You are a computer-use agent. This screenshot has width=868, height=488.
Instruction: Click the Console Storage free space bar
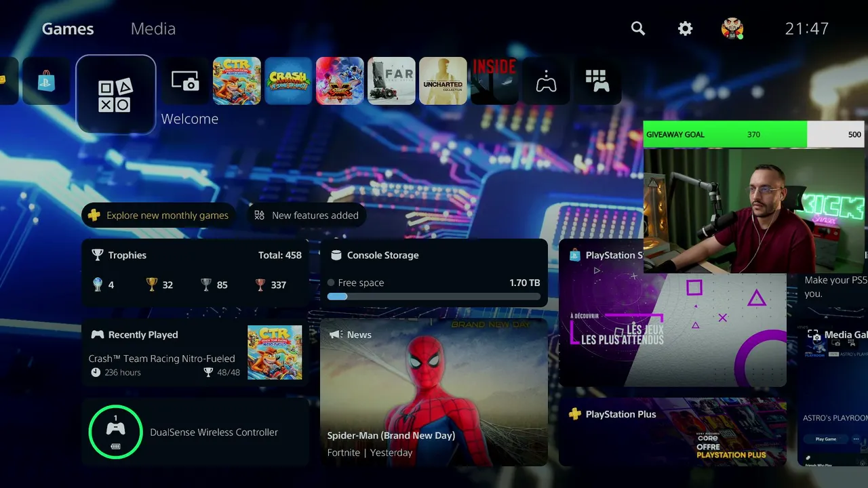coord(434,296)
